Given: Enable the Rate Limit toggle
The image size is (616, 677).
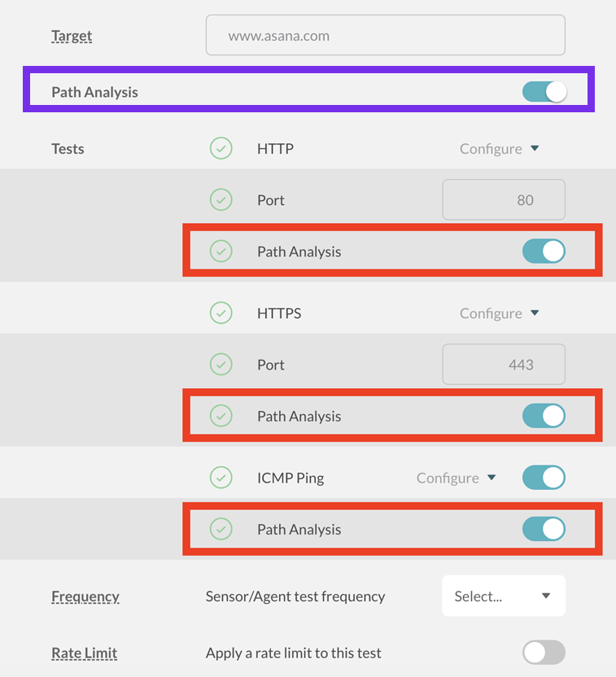Looking at the screenshot, I should pyautogui.click(x=544, y=653).
